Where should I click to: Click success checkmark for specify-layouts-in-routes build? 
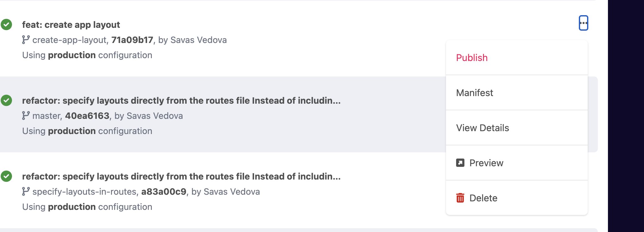[6, 176]
